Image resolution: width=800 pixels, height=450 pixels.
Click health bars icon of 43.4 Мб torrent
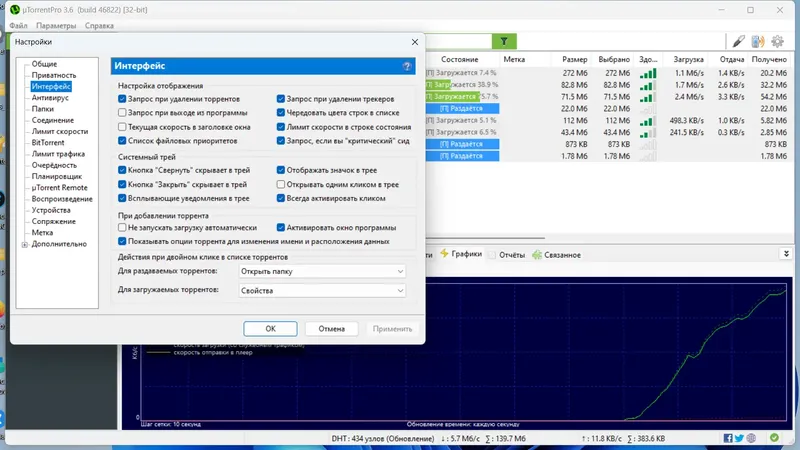point(648,133)
